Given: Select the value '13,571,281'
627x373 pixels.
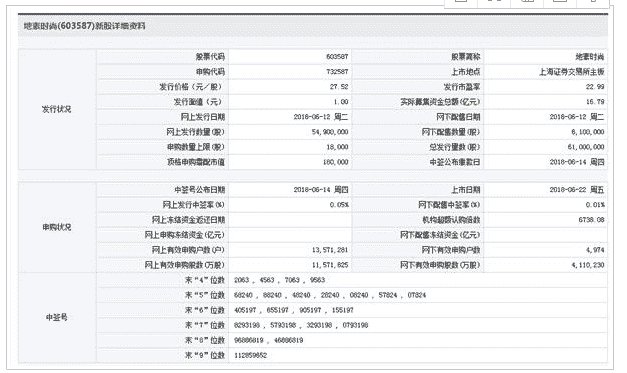Looking at the screenshot, I should (330, 250).
